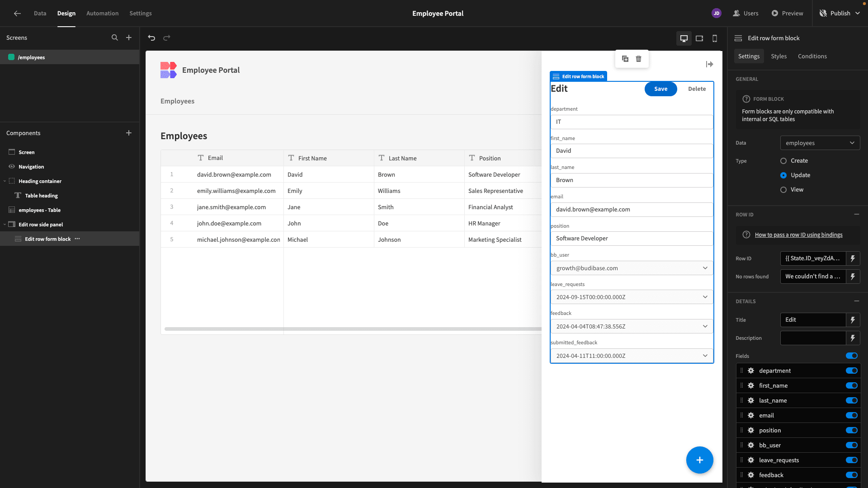Open the Data tab

[x=40, y=14]
